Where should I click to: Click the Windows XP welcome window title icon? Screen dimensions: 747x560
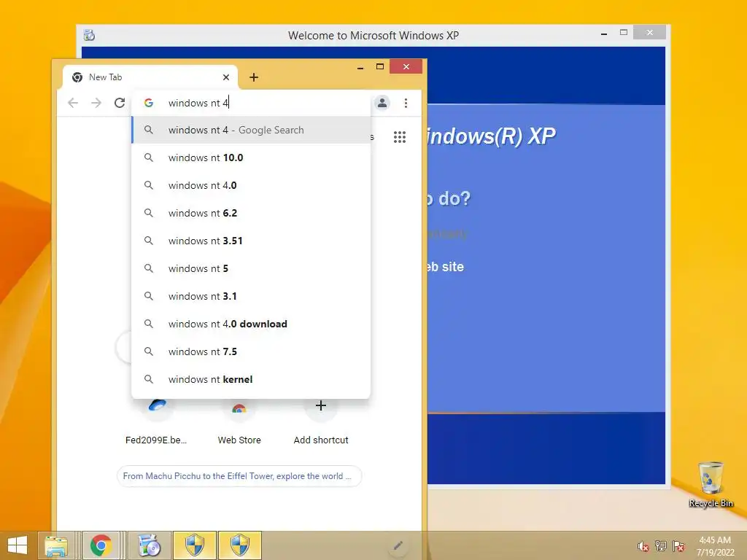89,35
